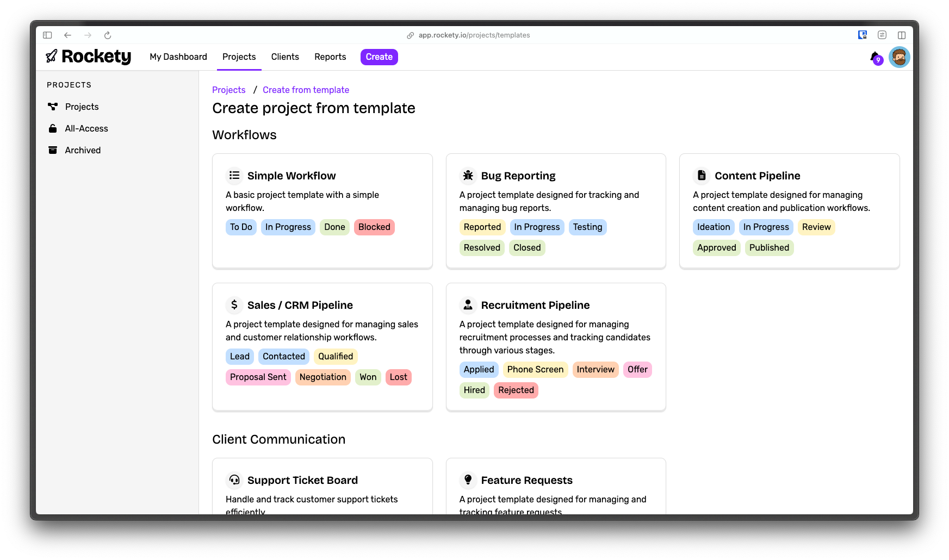Select the dollar icon on Sales / CRM Pipeline
The image size is (949, 560).
234,305
